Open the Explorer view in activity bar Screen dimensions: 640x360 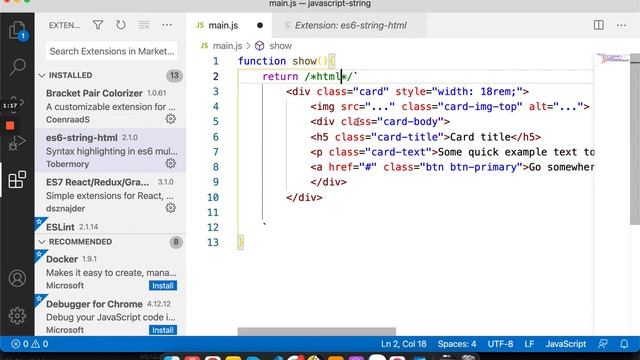coord(17,30)
